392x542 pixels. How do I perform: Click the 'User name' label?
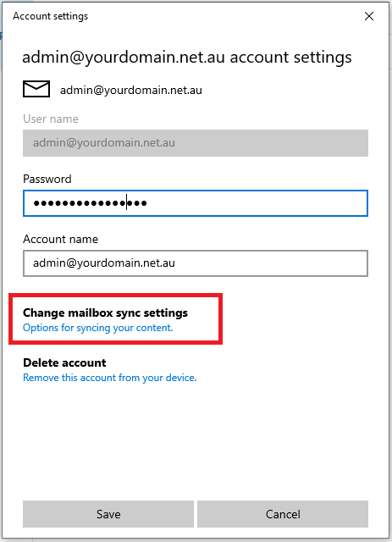[51, 119]
